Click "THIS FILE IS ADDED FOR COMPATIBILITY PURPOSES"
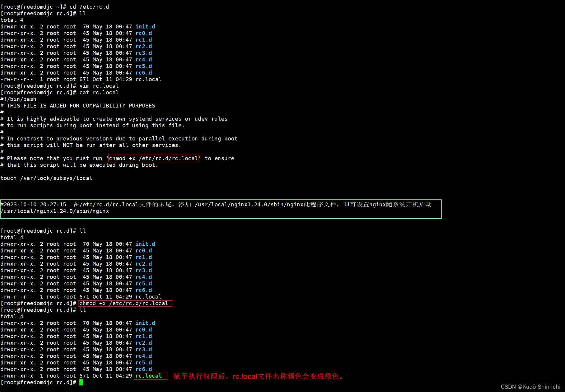Image resolution: width=565 pixels, height=392 pixels. [81, 106]
